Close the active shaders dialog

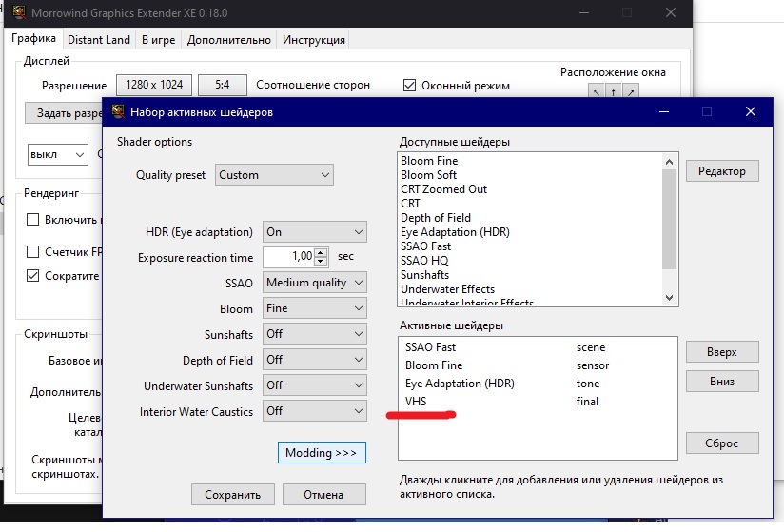pyautogui.click(x=751, y=111)
